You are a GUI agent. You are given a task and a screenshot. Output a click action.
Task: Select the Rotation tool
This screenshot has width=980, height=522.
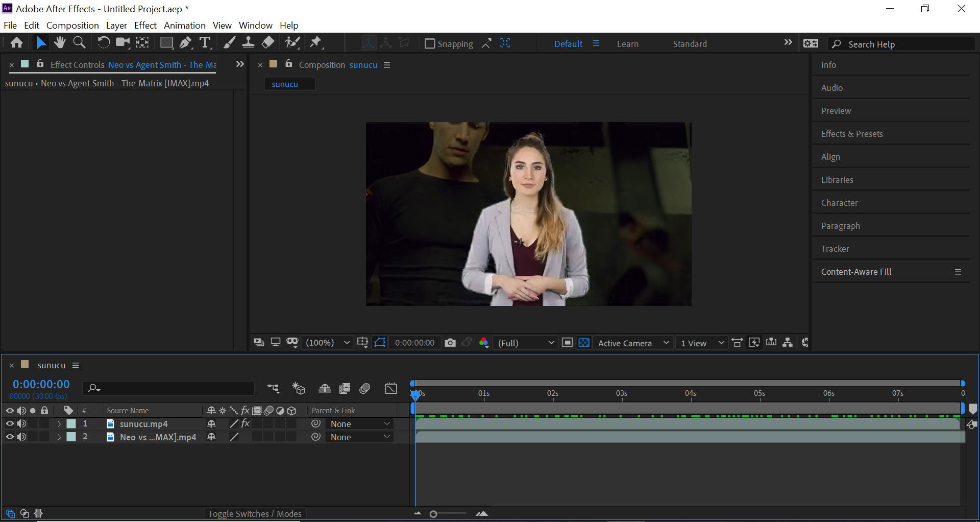coord(103,43)
